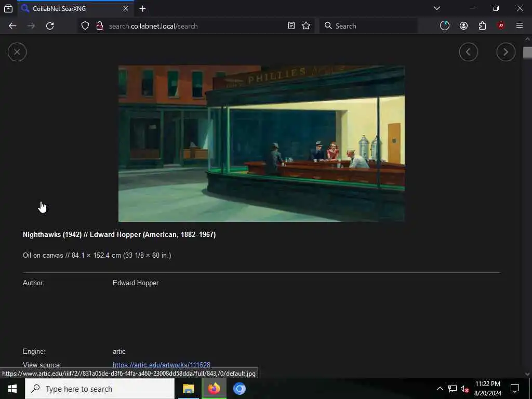
Task: Click the Nighthawks painting image
Action: (261, 143)
